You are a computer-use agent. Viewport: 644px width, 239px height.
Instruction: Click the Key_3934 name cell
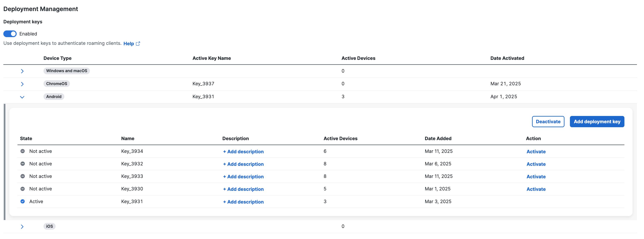coord(132,151)
